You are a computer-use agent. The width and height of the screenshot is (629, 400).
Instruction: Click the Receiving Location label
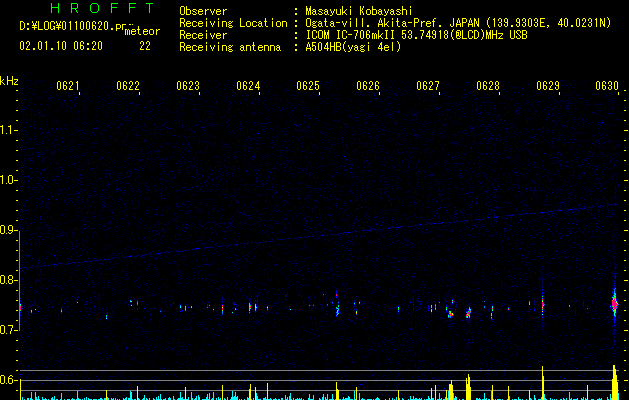(x=233, y=23)
